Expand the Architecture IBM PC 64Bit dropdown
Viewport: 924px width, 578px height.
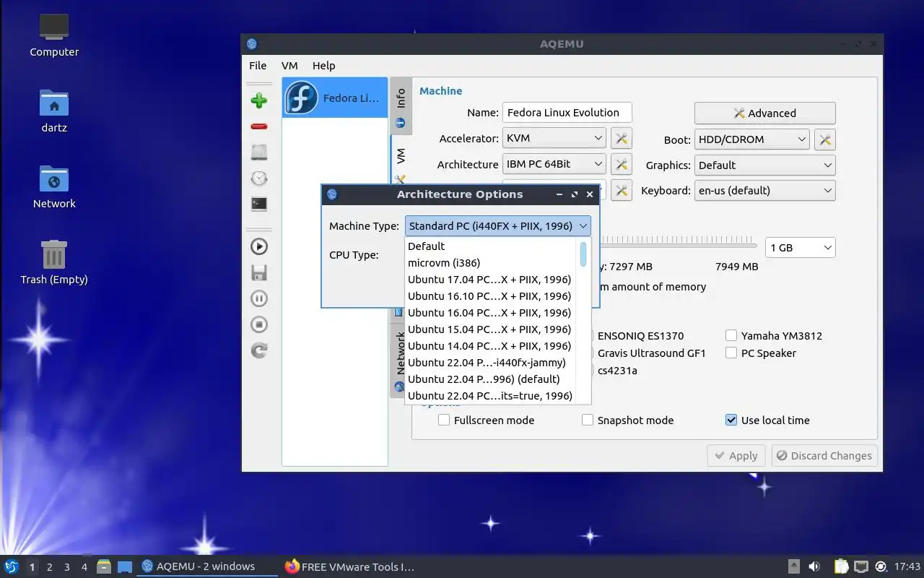point(554,164)
